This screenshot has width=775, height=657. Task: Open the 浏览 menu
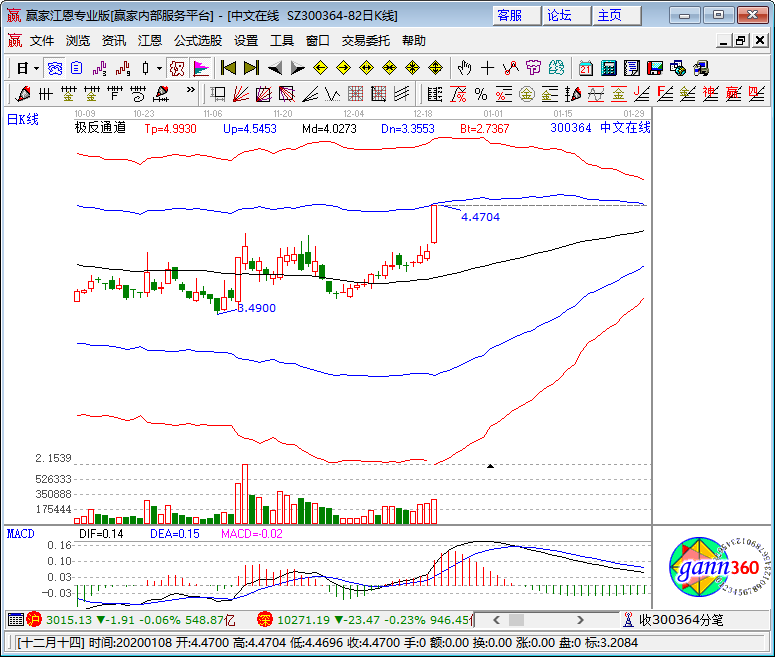tap(78, 41)
